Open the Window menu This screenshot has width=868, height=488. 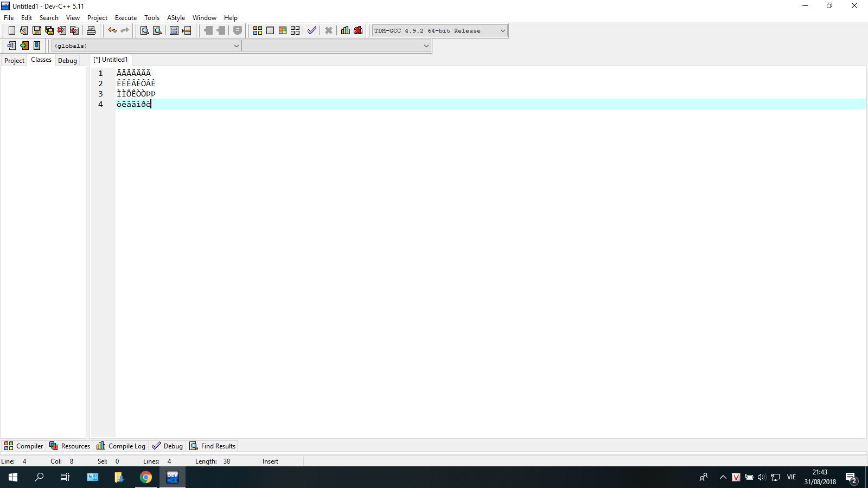click(x=205, y=17)
